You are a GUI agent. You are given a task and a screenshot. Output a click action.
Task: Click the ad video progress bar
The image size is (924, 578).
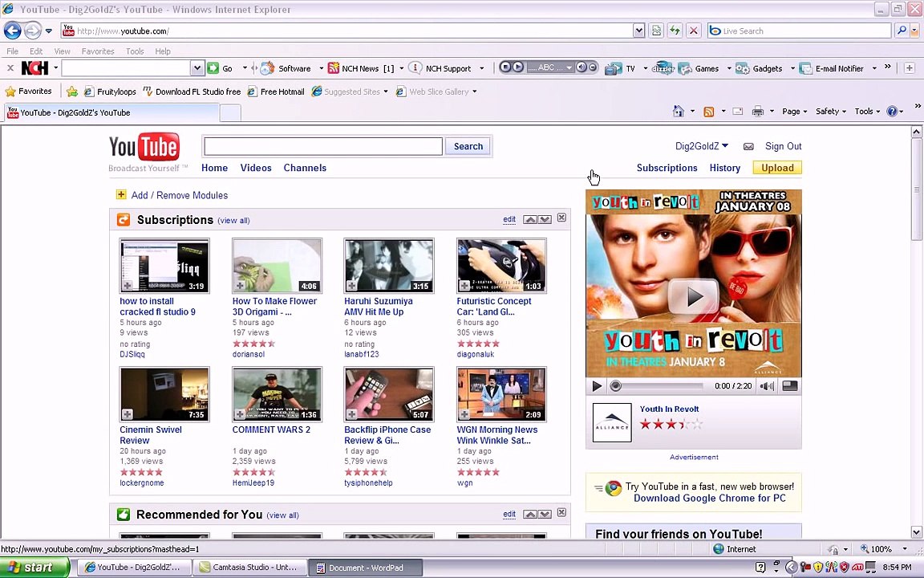point(658,386)
